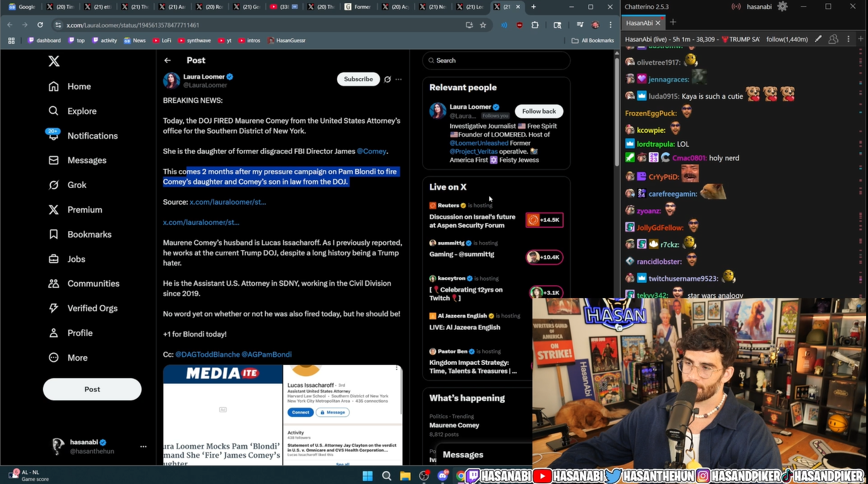Open the Windows Start menu

368,476
